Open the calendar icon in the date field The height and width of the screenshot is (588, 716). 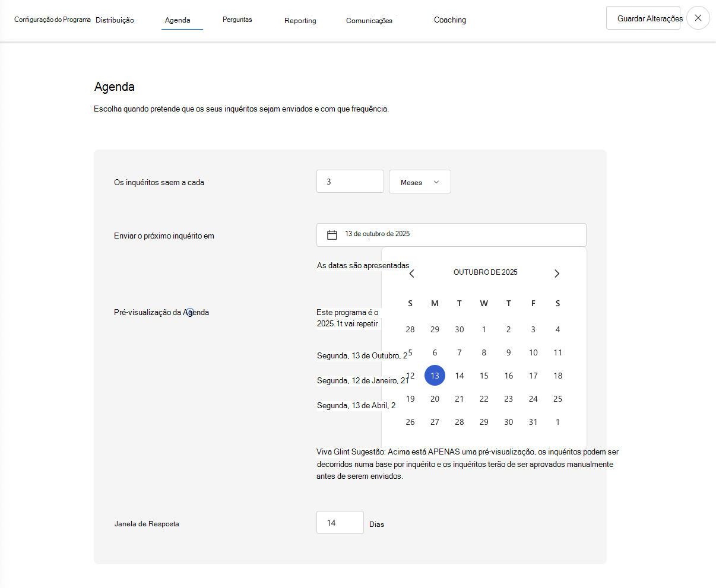pos(331,234)
